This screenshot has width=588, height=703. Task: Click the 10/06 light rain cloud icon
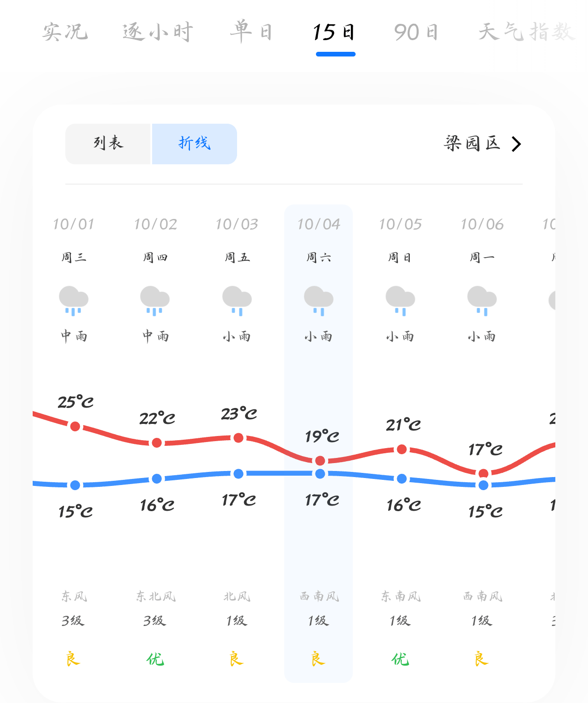(x=482, y=300)
